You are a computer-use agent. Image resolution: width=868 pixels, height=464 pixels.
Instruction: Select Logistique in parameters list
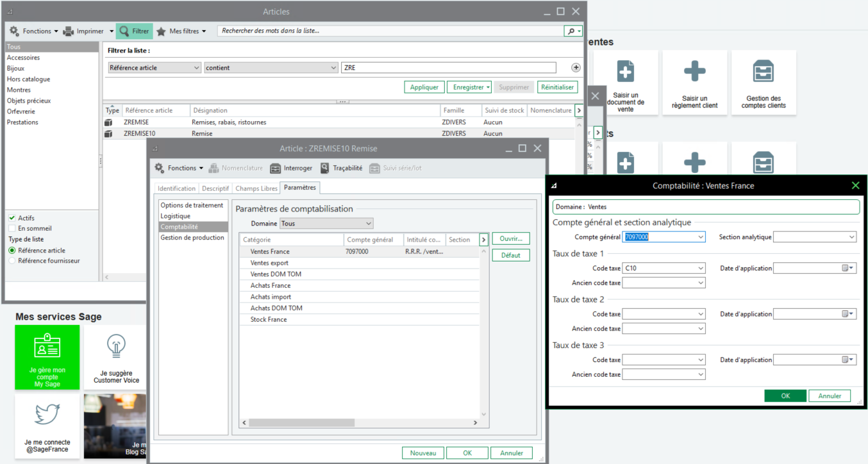[x=175, y=216]
